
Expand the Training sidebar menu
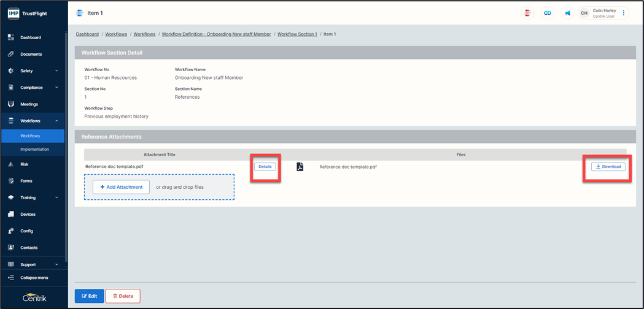coord(56,197)
